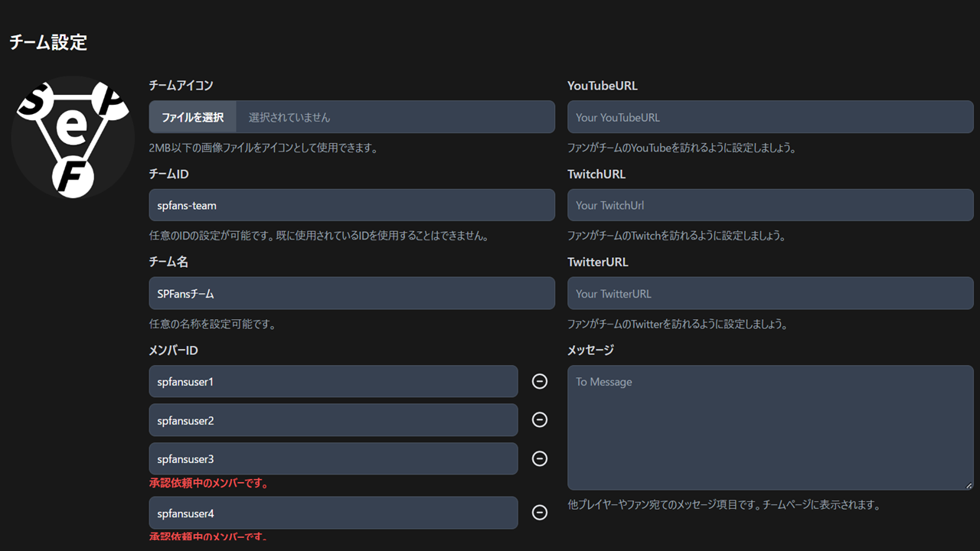This screenshot has height=551, width=980.
Task: Click the TwitterURL label
Action: click(598, 262)
